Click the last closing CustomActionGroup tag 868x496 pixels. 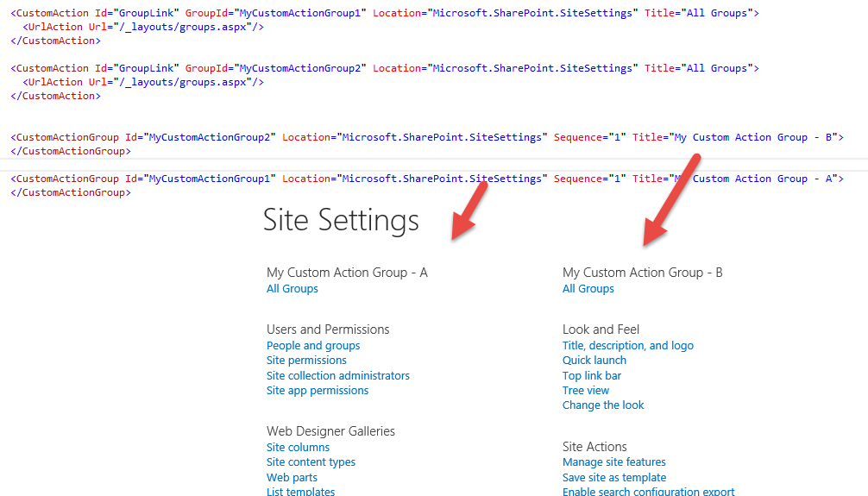pyautogui.click(x=71, y=192)
